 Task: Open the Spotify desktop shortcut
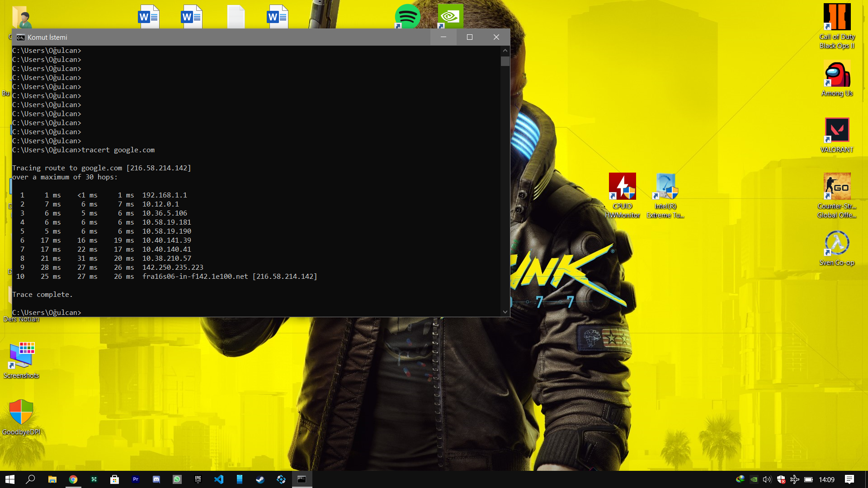[407, 16]
